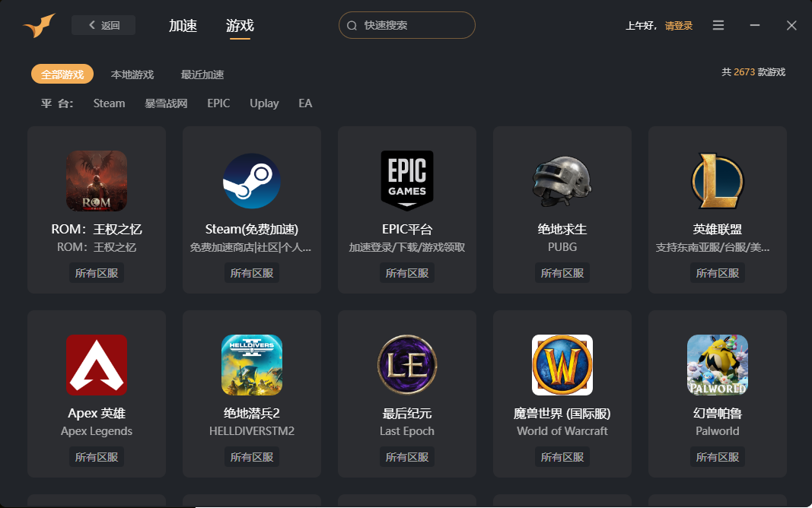Click the 魔兽世界 (国际服) title

(x=562, y=414)
